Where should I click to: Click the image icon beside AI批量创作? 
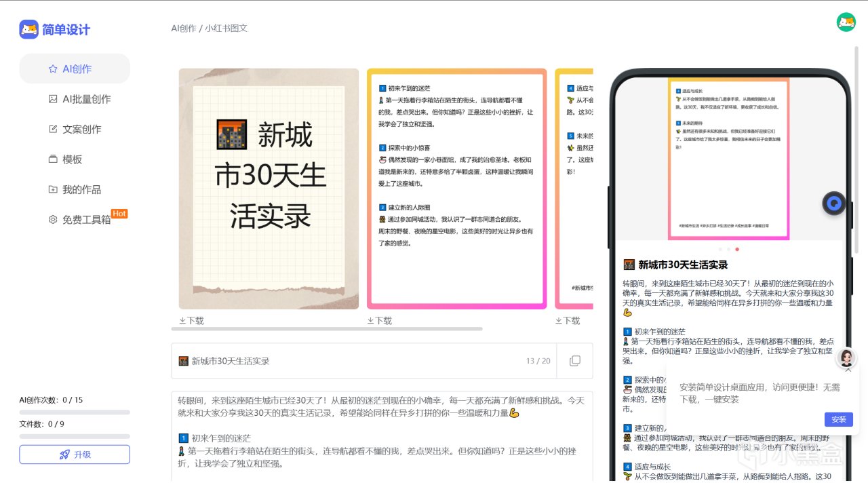click(x=53, y=99)
